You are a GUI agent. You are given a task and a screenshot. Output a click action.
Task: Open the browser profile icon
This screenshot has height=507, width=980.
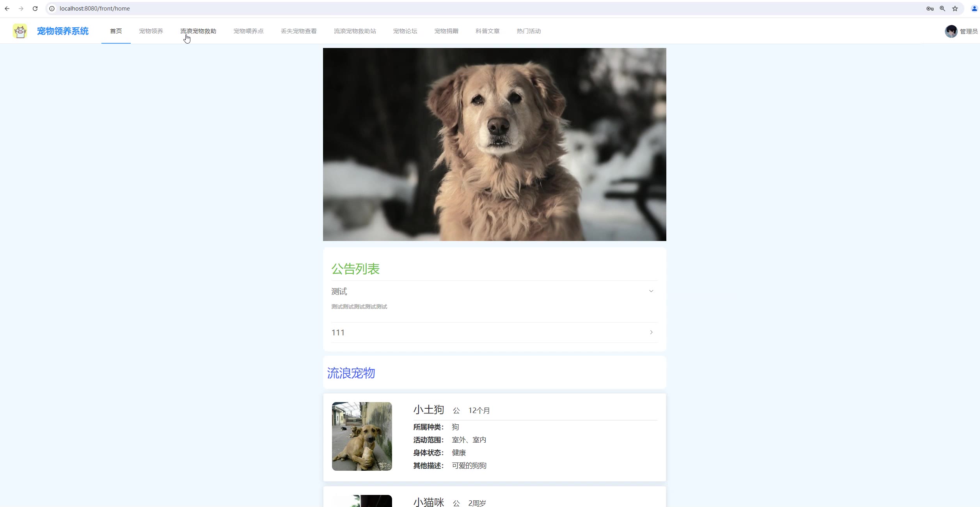(974, 9)
